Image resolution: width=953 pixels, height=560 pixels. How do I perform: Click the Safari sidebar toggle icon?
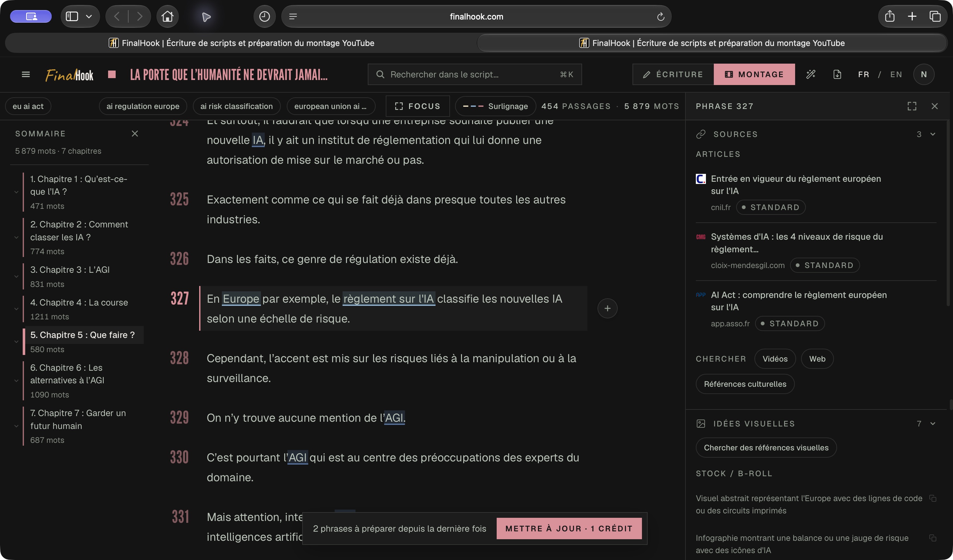(x=72, y=17)
